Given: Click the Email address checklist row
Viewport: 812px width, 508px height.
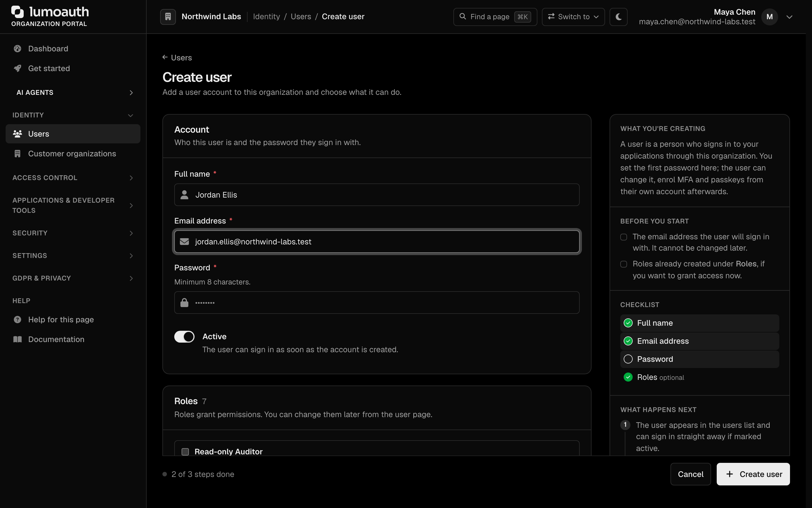Looking at the screenshot, I should (x=699, y=341).
